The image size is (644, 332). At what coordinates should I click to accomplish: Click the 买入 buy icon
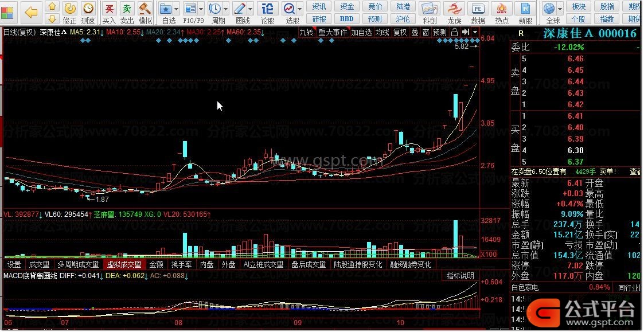[110, 8]
